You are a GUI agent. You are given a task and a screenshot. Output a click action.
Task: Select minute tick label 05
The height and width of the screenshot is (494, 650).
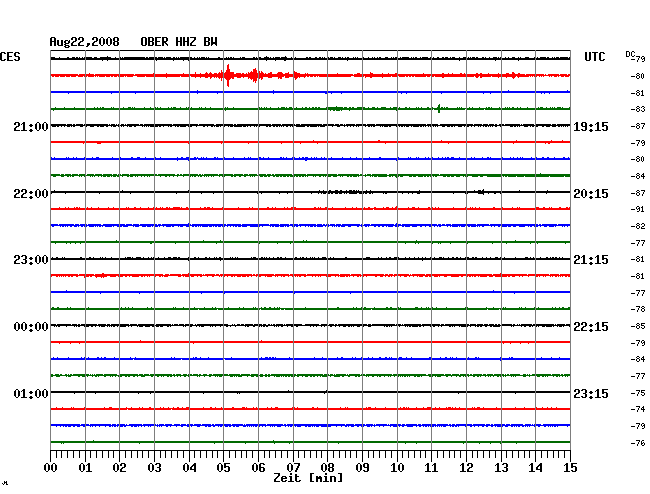coord(223,467)
